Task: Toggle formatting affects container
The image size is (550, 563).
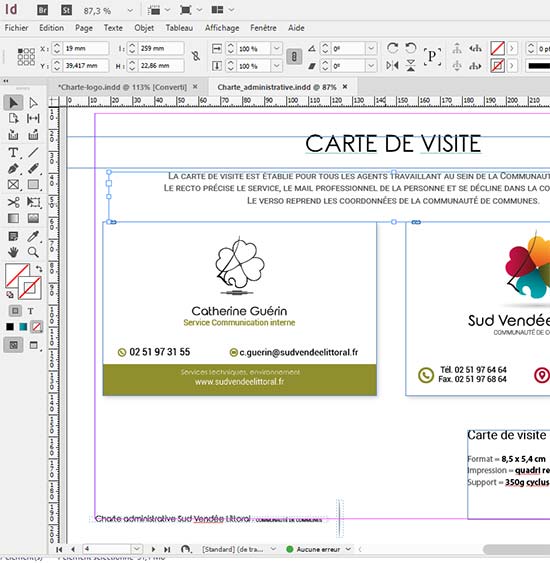Action: click(x=15, y=311)
